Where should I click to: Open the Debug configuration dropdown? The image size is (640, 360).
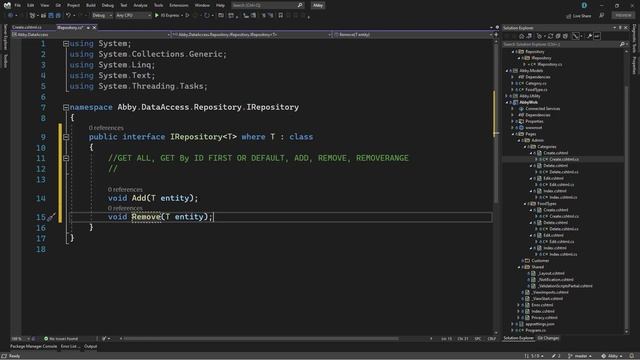102,16
